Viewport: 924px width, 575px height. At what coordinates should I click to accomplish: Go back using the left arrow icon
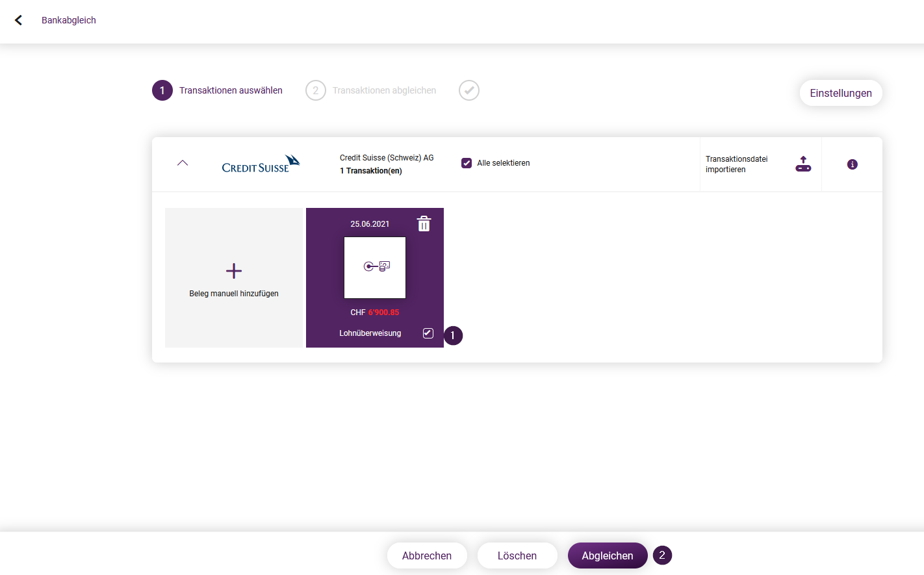pos(18,20)
